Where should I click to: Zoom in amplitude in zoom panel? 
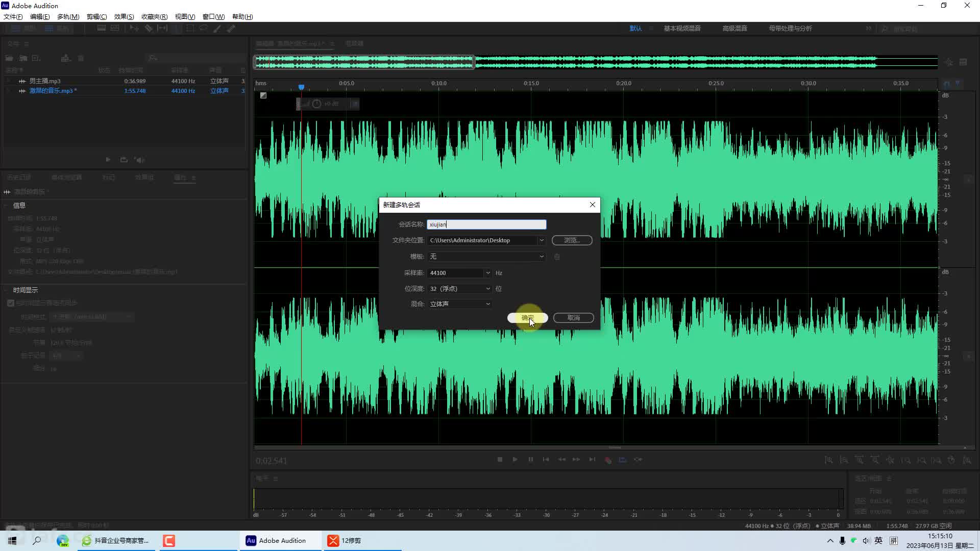coord(829,460)
